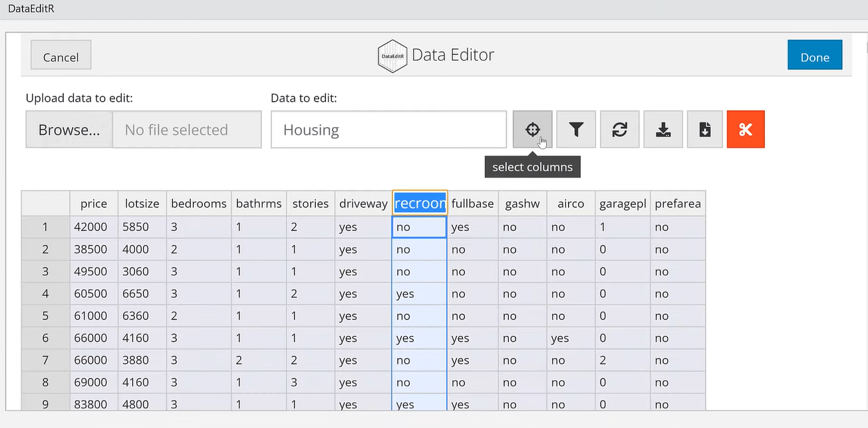Click price cell 83800
The height and width of the screenshot is (428, 868).
(x=94, y=403)
